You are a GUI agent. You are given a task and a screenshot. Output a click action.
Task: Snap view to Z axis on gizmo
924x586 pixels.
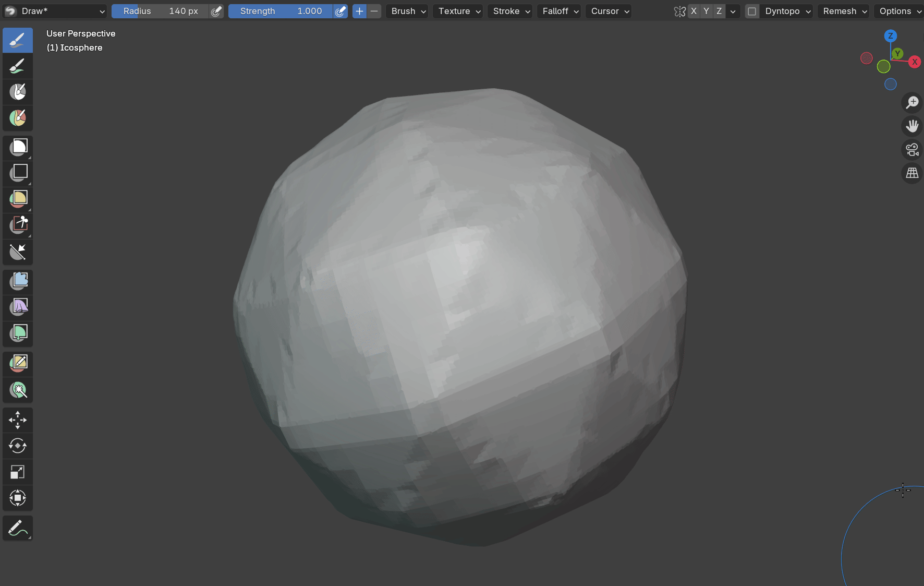coord(890,36)
